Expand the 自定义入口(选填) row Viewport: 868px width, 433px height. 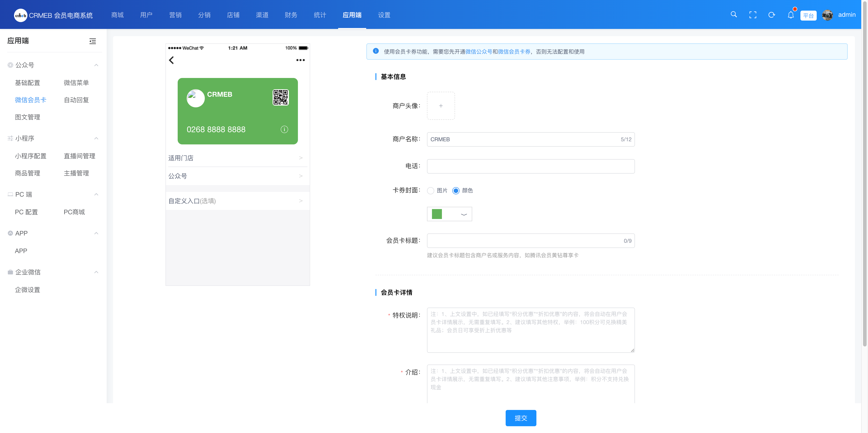[238, 201]
